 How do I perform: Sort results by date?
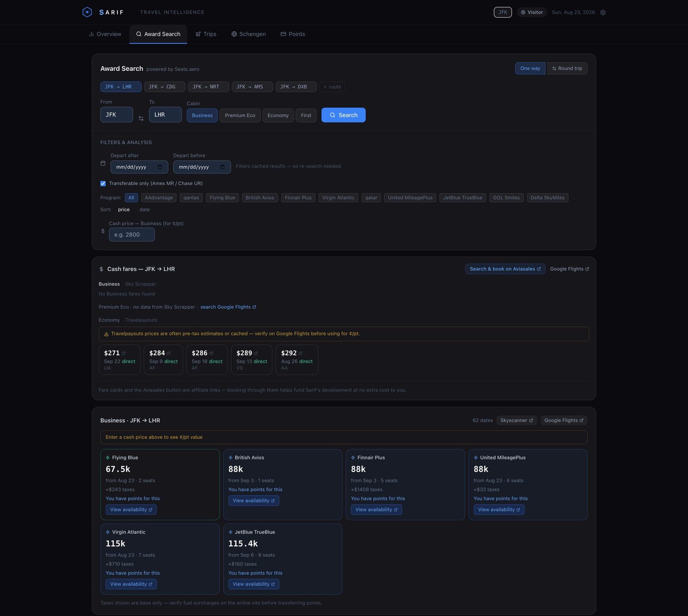(144, 210)
